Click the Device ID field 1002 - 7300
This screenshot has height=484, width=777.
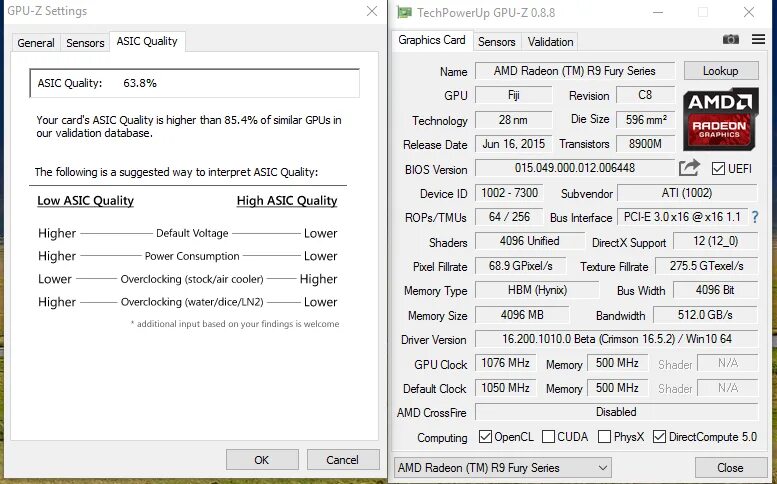pos(509,193)
